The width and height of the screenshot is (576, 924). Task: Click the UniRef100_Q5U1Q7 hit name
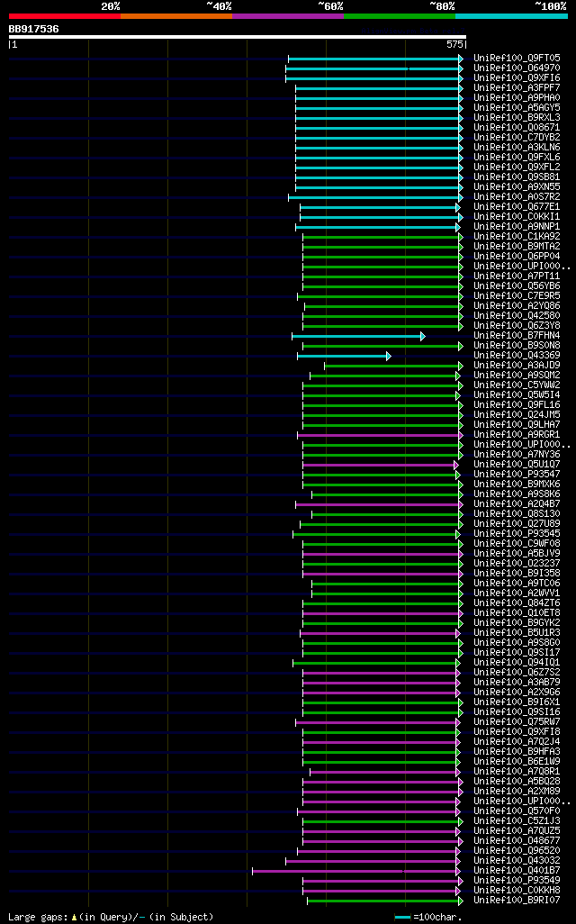517,465
